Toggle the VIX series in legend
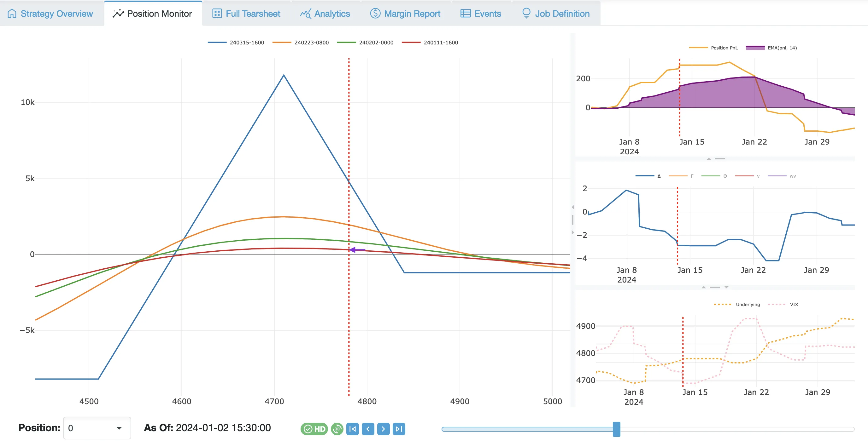Image resolution: width=868 pixels, height=446 pixels. point(794,304)
